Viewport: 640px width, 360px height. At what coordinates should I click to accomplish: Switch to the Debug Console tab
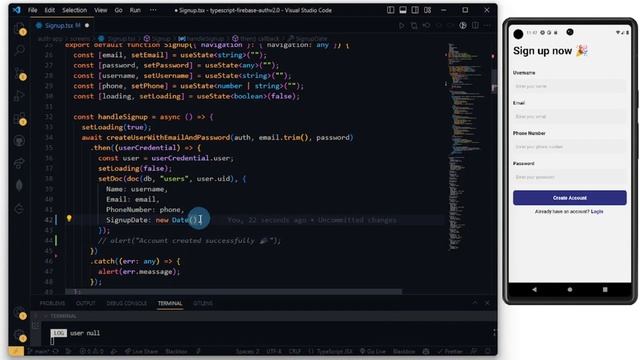pyautogui.click(x=127, y=303)
